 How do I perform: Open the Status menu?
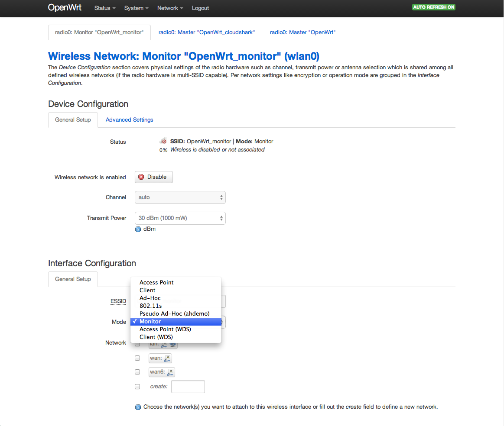(x=105, y=8)
